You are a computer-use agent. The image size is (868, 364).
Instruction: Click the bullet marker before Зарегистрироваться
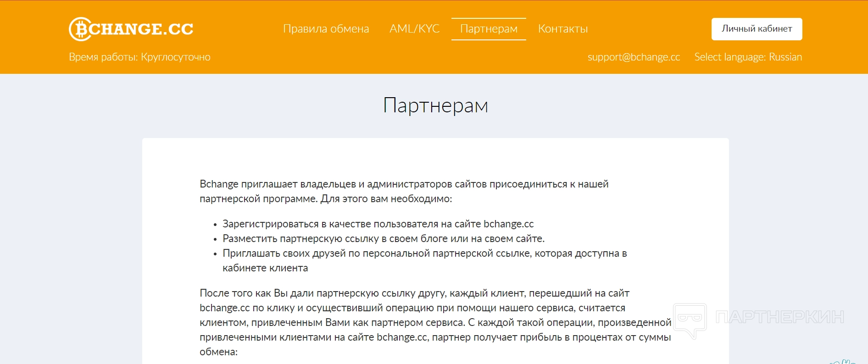tap(215, 225)
